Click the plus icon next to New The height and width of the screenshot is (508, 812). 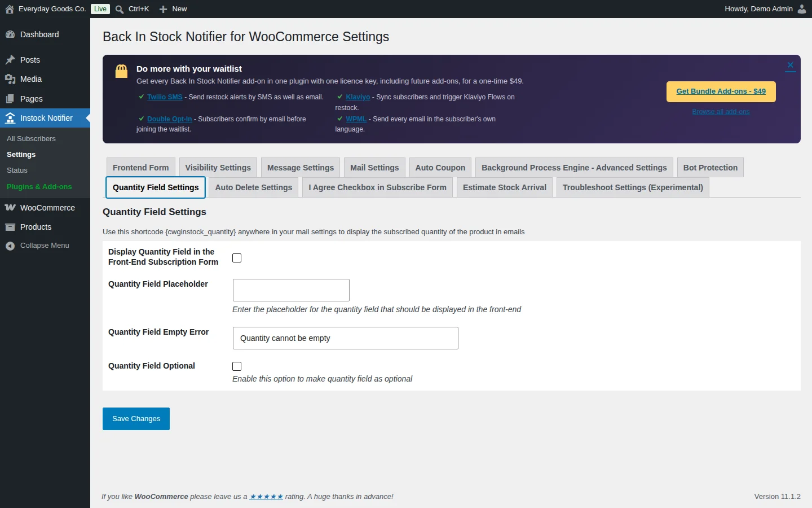pyautogui.click(x=164, y=9)
